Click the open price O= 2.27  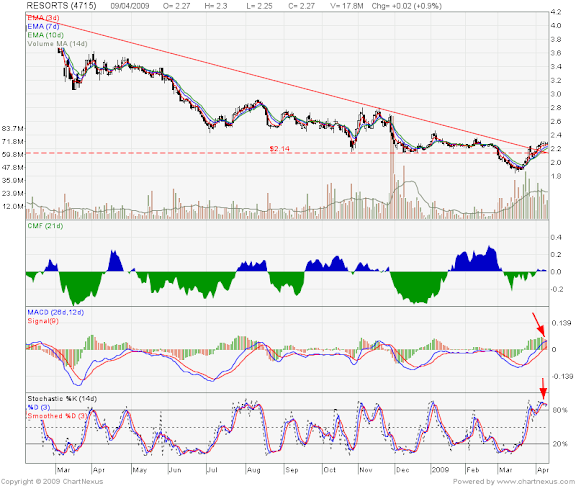[176, 6]
